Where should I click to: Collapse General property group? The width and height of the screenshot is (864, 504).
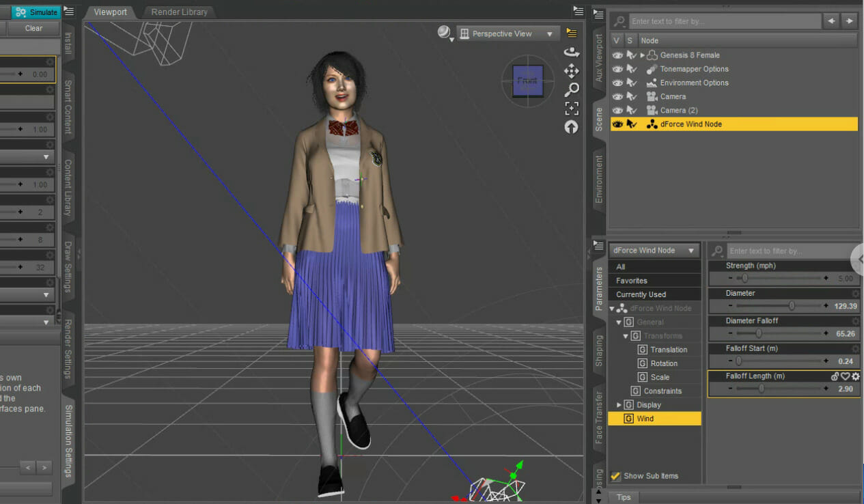pos(619,322)
